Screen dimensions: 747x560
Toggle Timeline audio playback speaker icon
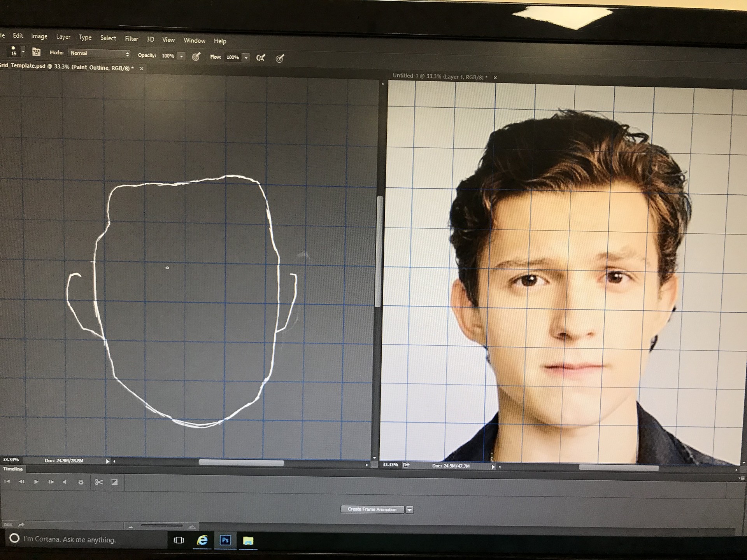tap(65, 482)
